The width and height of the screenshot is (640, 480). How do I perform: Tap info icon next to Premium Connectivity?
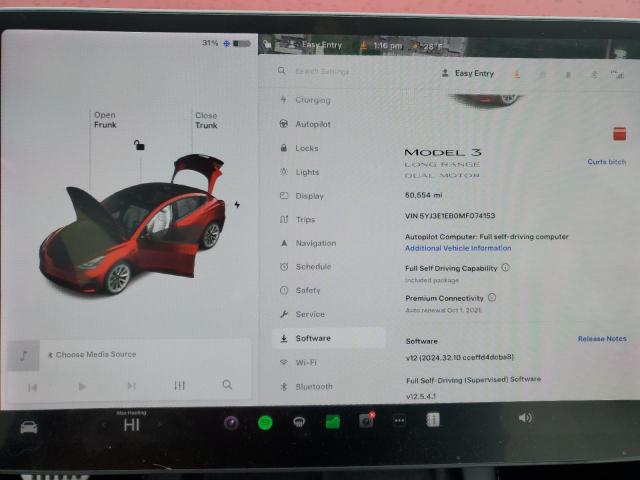tap(492, 298)
